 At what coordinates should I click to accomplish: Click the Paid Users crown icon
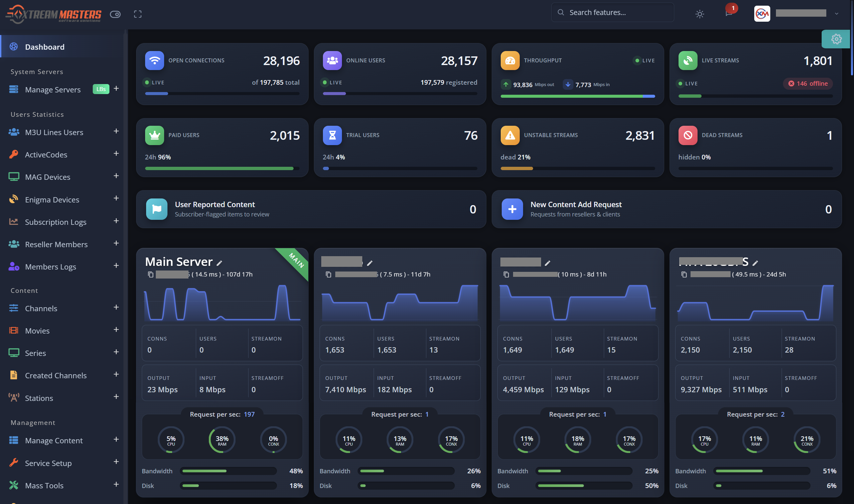point(154,135)
